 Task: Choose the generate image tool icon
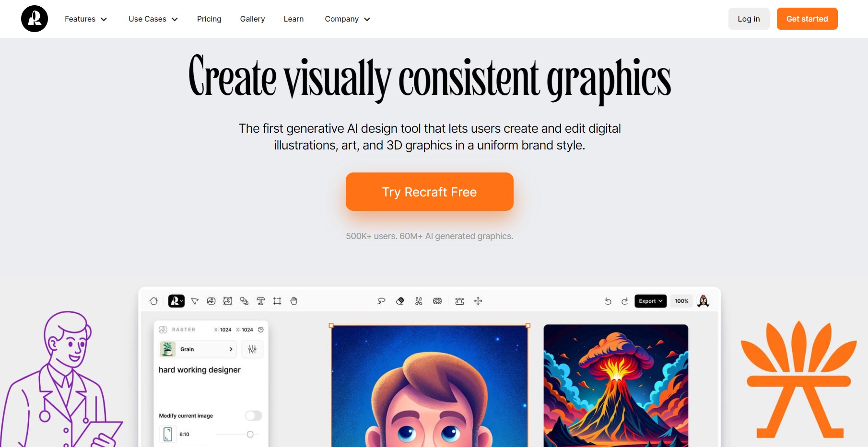tap(211, 301)
